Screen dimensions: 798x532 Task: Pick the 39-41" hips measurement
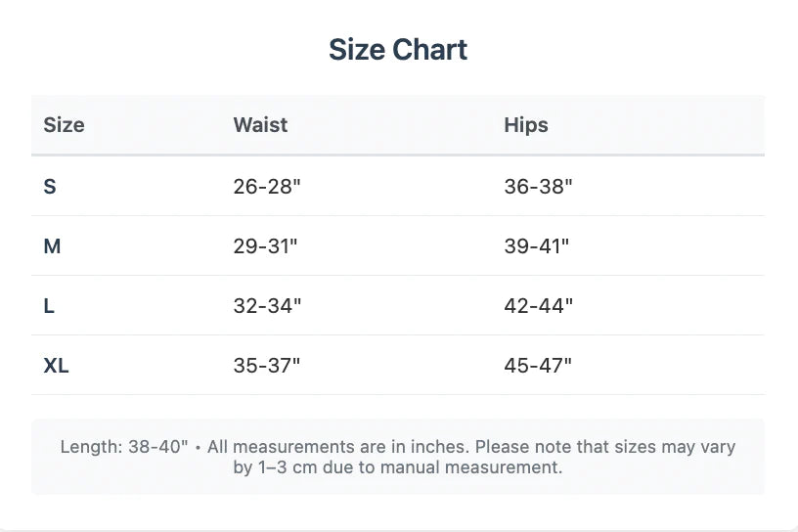coord(536,246)
